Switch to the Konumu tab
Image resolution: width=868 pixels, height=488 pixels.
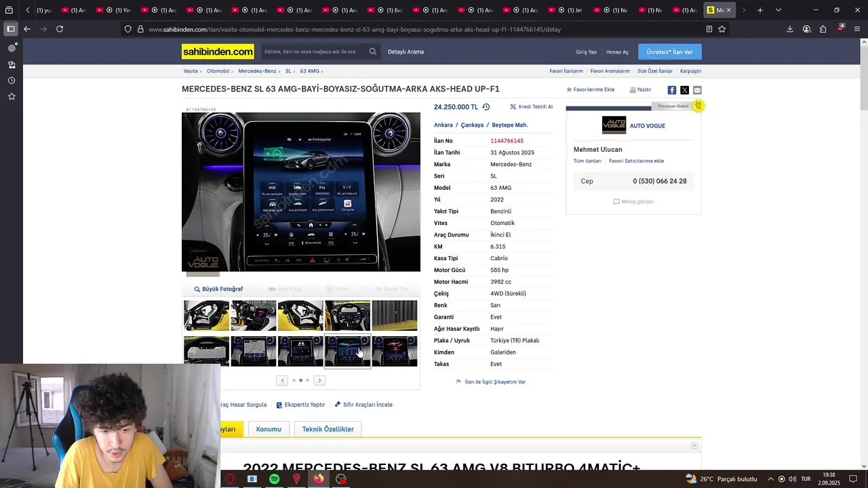click(269, 429)
